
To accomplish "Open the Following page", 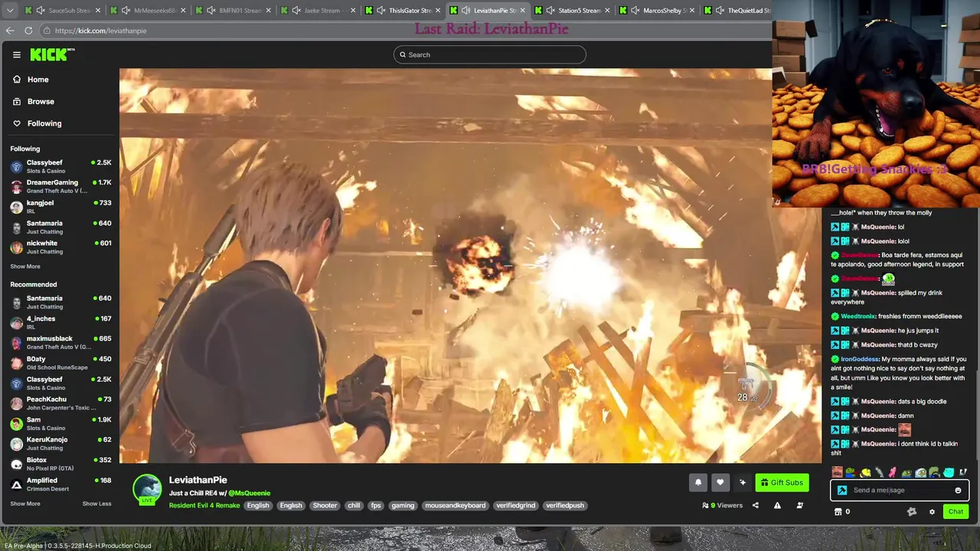I will pyautogui.click(x=37, y=123).
